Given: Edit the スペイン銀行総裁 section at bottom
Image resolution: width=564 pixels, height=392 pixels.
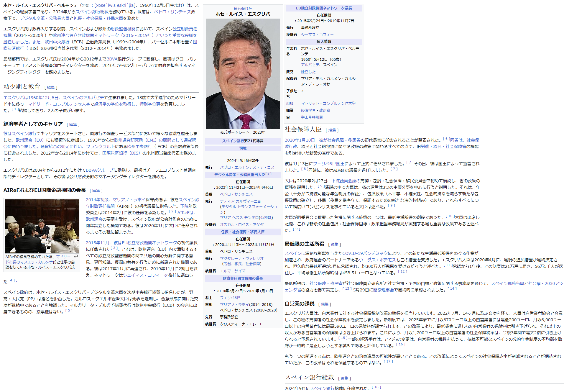Looking at the screenshot, I should (x=344, y=378).
